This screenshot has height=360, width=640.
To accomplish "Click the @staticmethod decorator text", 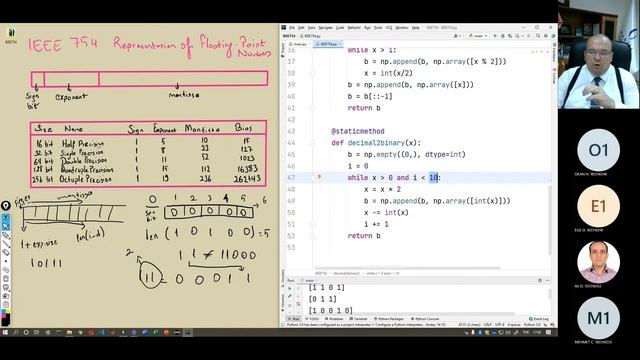I will pos(358,131).
